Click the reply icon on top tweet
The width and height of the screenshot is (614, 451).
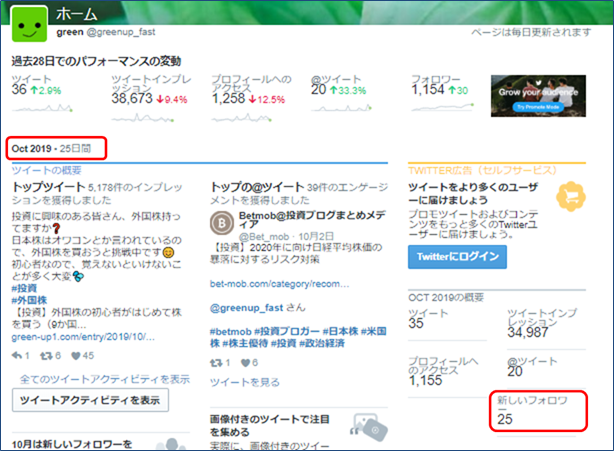[17, 355]
